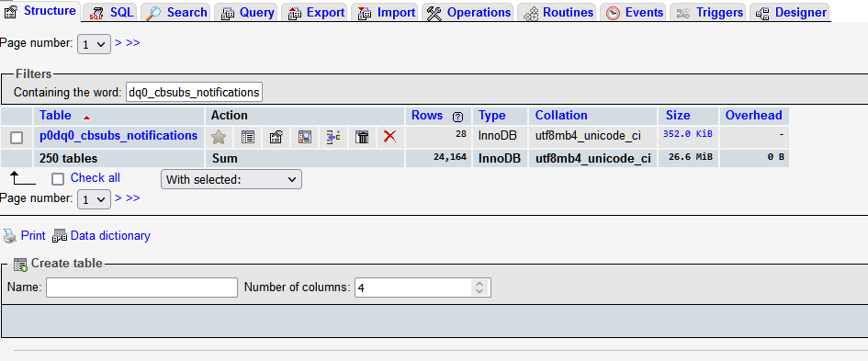Click the new table Name field
868x361 pixels.
[141, 288]
